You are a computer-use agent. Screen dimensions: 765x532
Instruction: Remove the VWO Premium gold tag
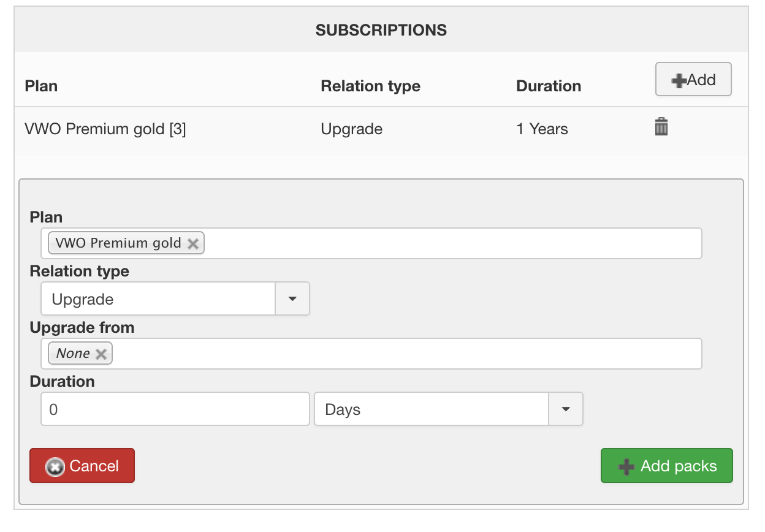192,243
